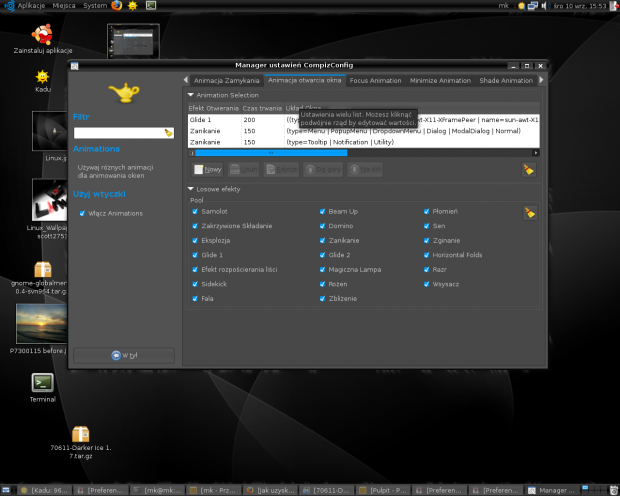Toggle the Beam Up effect checkbox
Image resolution: width=620 pixels, height=496 pixels.
[322, 211]
